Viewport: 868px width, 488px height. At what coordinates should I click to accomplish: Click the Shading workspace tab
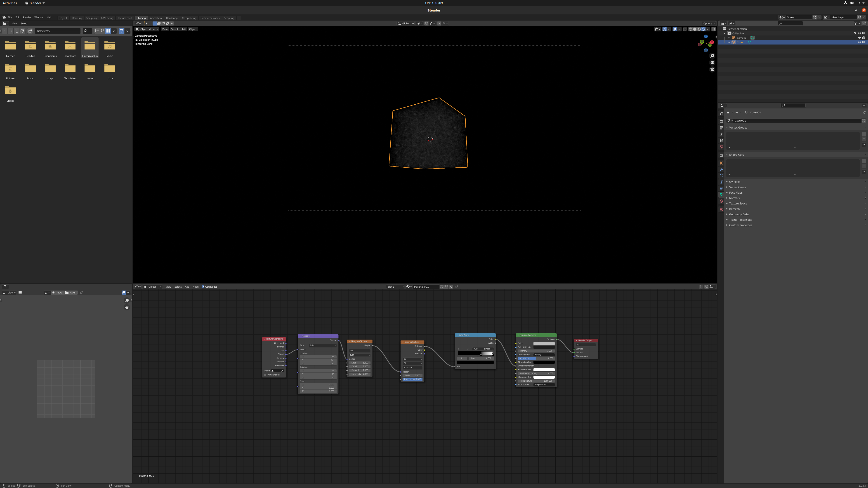(141, 17)
